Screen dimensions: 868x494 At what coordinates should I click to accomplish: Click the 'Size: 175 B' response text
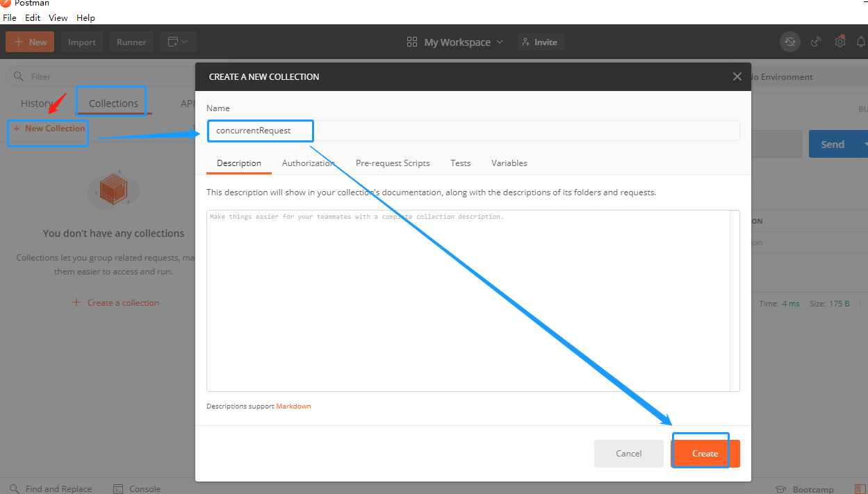pyautogui.click(x=829, y=304)
